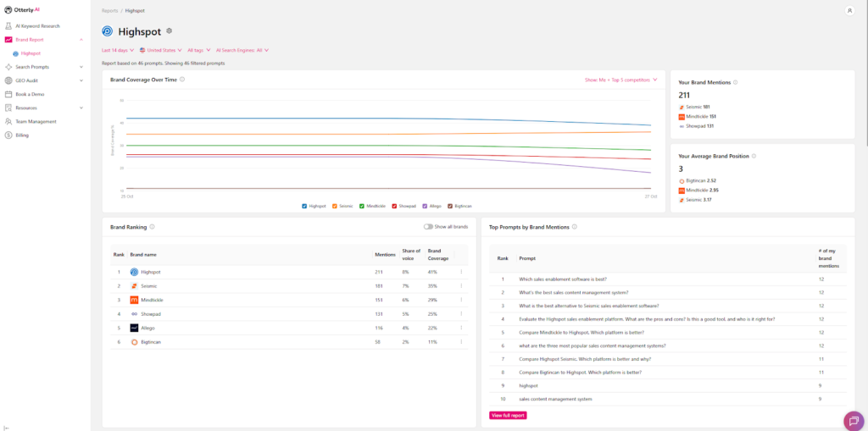Open the United States country dropdown
Image resolution: width=868 pixels, height=431 pixels.
point(161,50)
